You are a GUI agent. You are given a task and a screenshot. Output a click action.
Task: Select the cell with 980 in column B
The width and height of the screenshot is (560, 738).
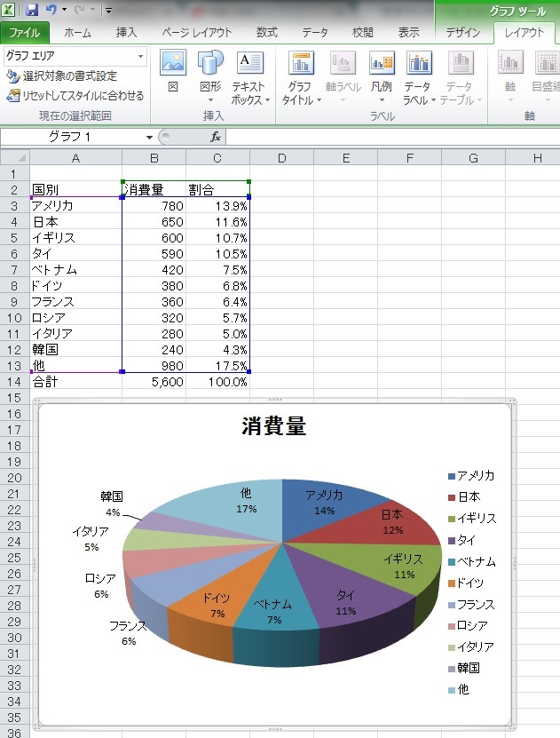point(154,366)
